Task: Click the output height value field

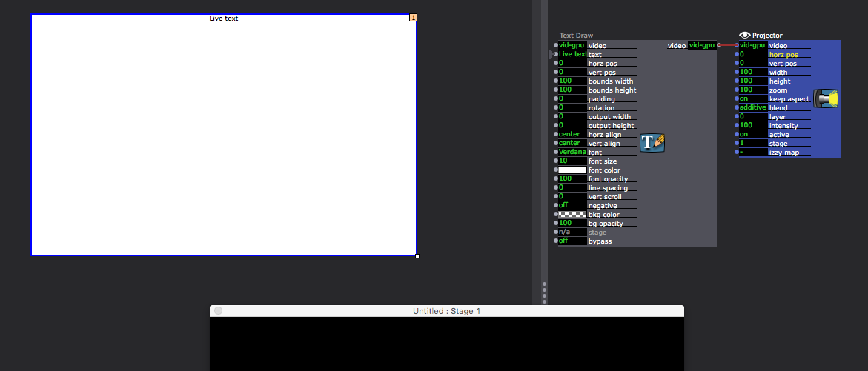Action: pyautogui.click(x=573, y=125)
